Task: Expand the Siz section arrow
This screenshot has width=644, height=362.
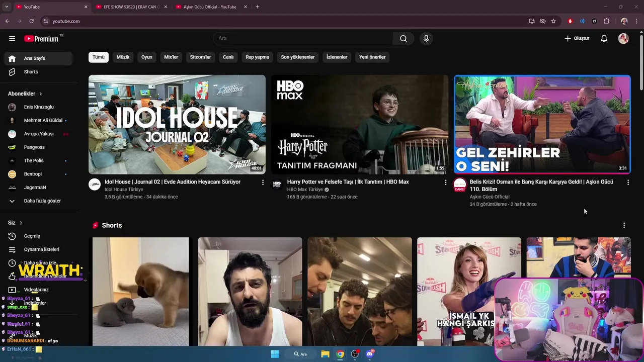Action: [21, 223]
